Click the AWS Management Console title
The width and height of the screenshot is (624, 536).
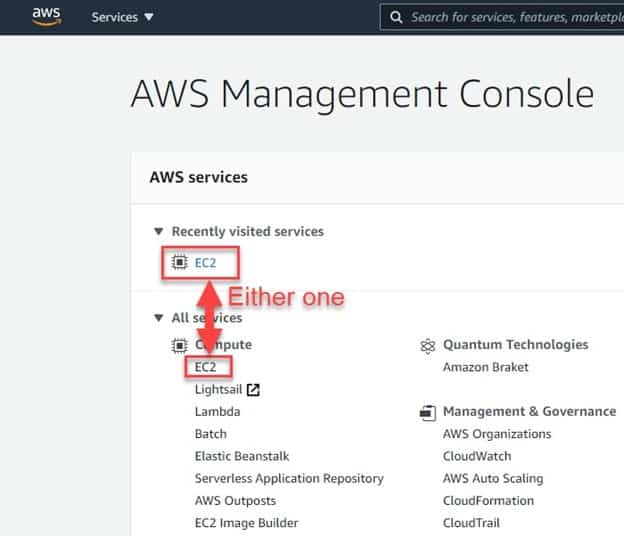[363, 94]
